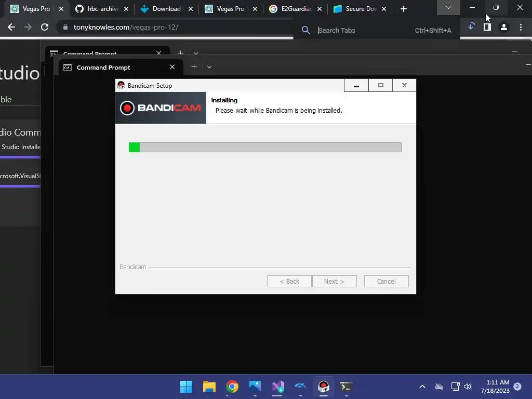Viewport: 532px width, 399px height.
Task: Open File Explorer from taskbar
Action: [209, 387]
